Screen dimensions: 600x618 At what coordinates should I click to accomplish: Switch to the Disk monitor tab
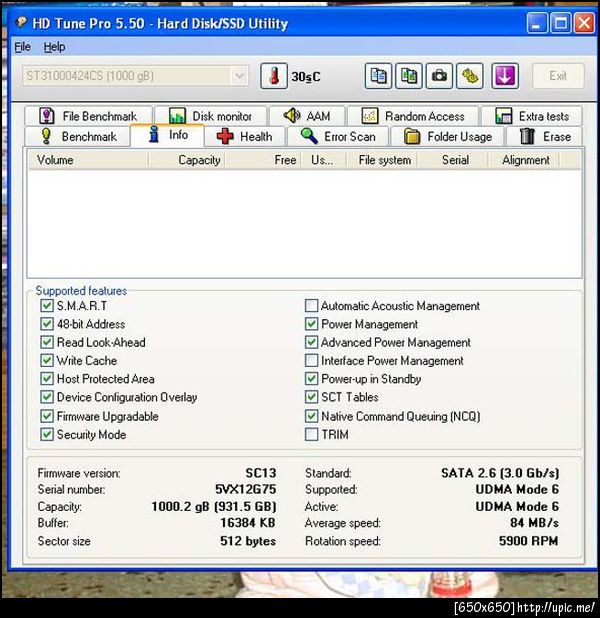pos(211,116)
